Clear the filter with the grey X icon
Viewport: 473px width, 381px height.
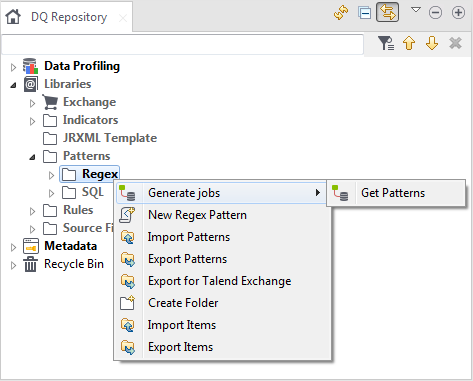455,43
